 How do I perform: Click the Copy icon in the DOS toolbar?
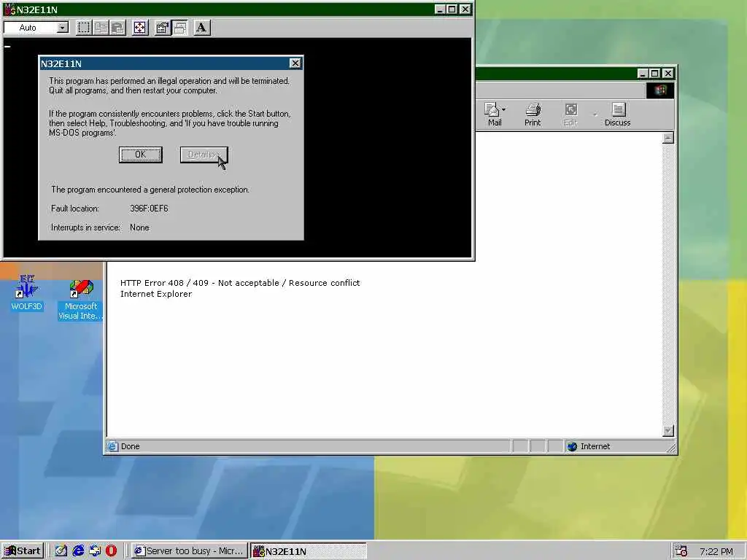tap(101, 28)
